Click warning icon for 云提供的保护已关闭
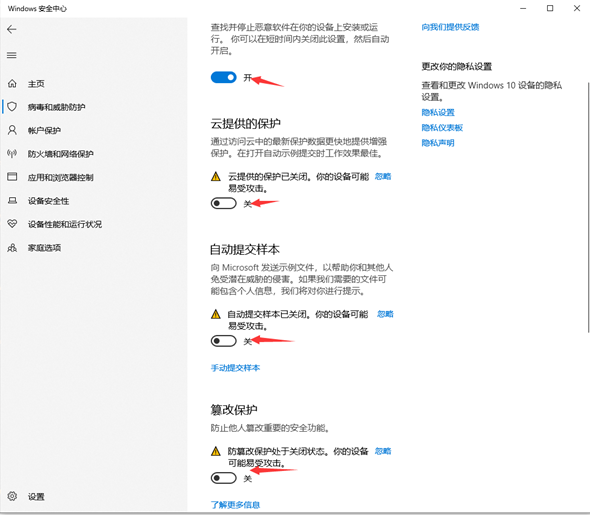590x515 pixels. click(216, 176)
